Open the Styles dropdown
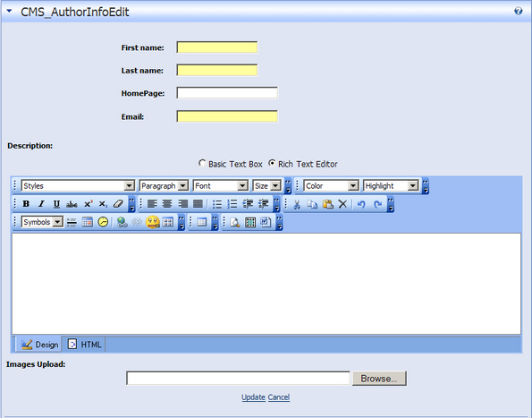This screenshot has height=418, width=532. (x=78, y=186)
